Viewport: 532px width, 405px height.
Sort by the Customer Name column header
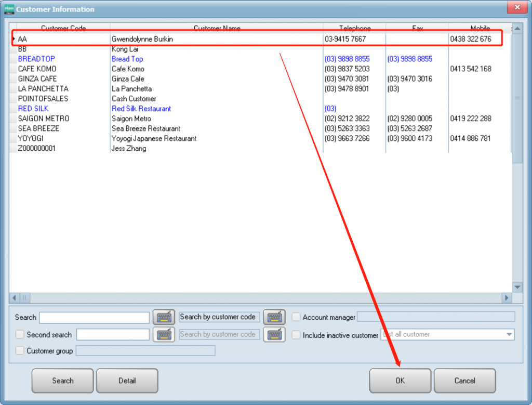[x=217, y=28]
